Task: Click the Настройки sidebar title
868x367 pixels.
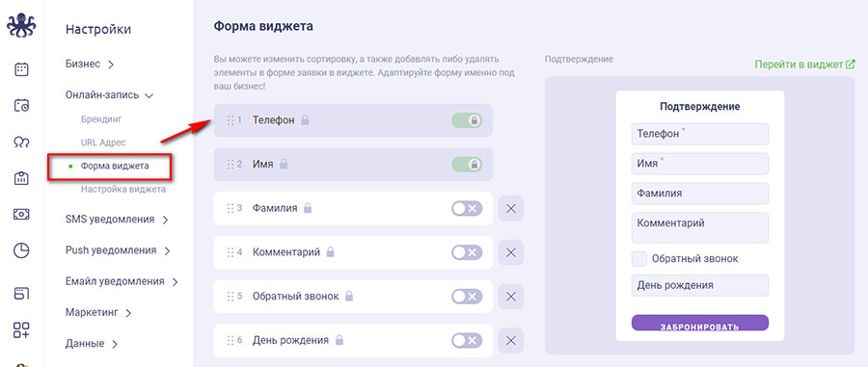Action: click(98, 29)
